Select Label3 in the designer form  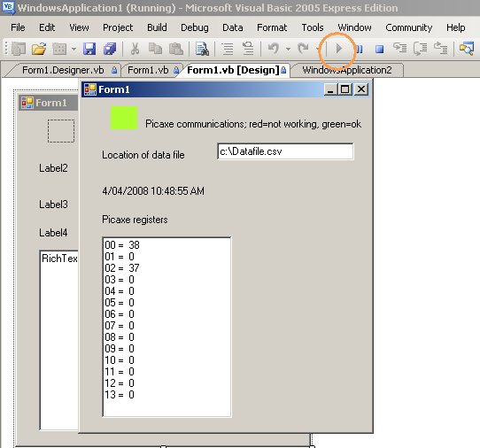point(53,205)
